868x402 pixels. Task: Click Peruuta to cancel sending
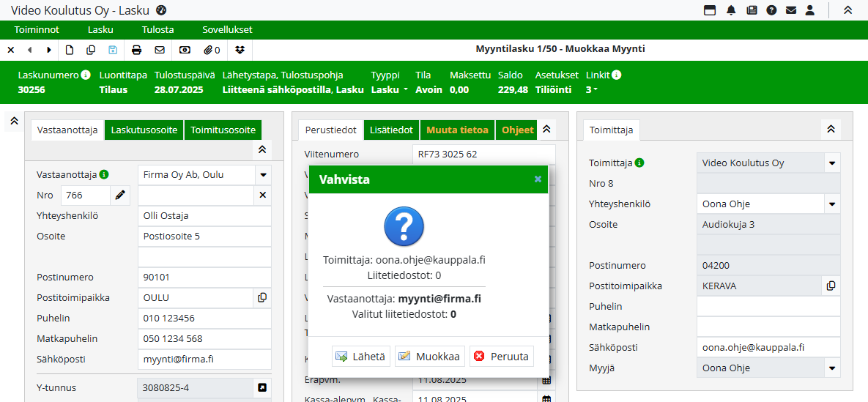click(502, 357)
